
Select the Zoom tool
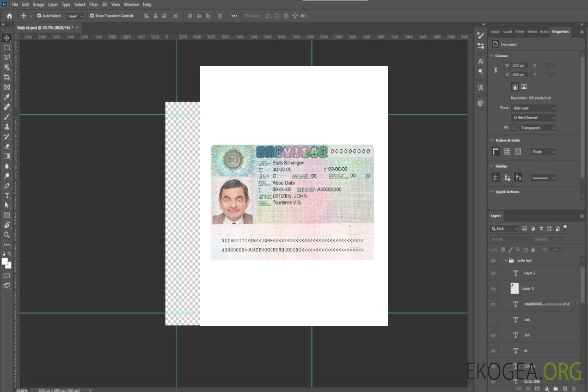click(x=7, y=235)
